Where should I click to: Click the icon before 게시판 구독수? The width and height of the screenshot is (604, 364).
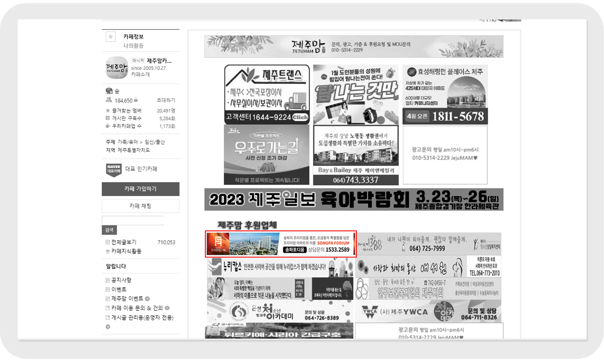pos(108,118)
